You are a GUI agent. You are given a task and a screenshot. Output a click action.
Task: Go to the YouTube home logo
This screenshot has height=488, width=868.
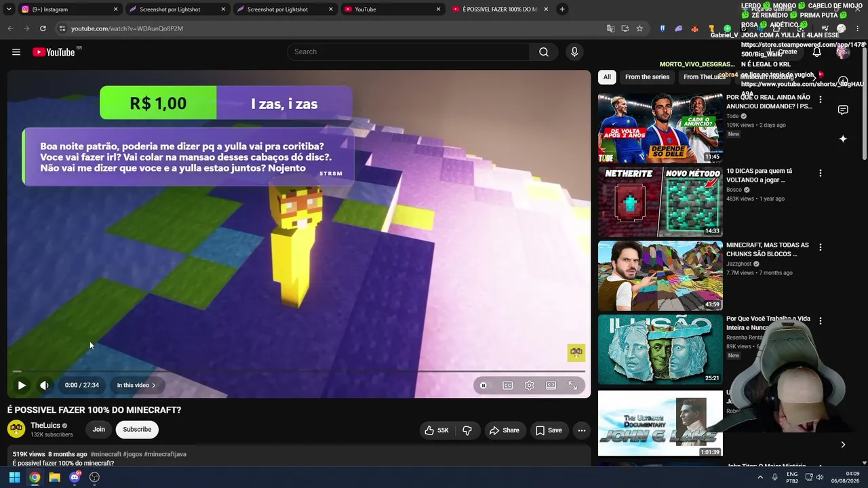point(54,52)
